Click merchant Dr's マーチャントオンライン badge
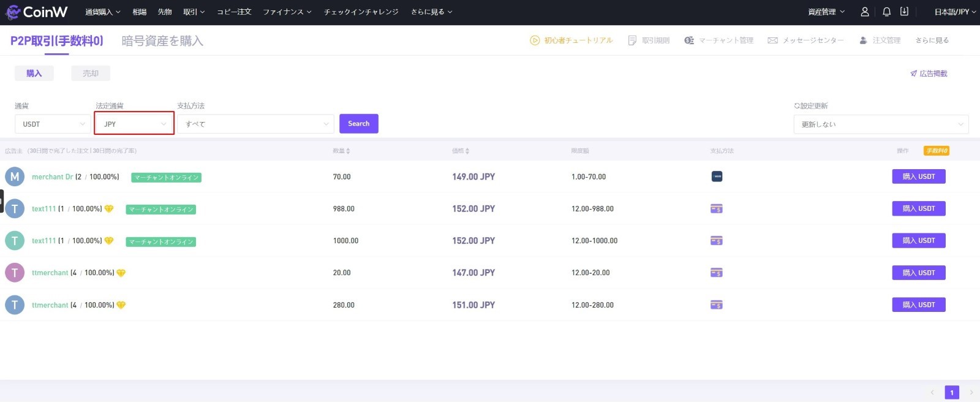Viewport: 980px width, 402px height. pyautogui.click(x=167, y=178)
